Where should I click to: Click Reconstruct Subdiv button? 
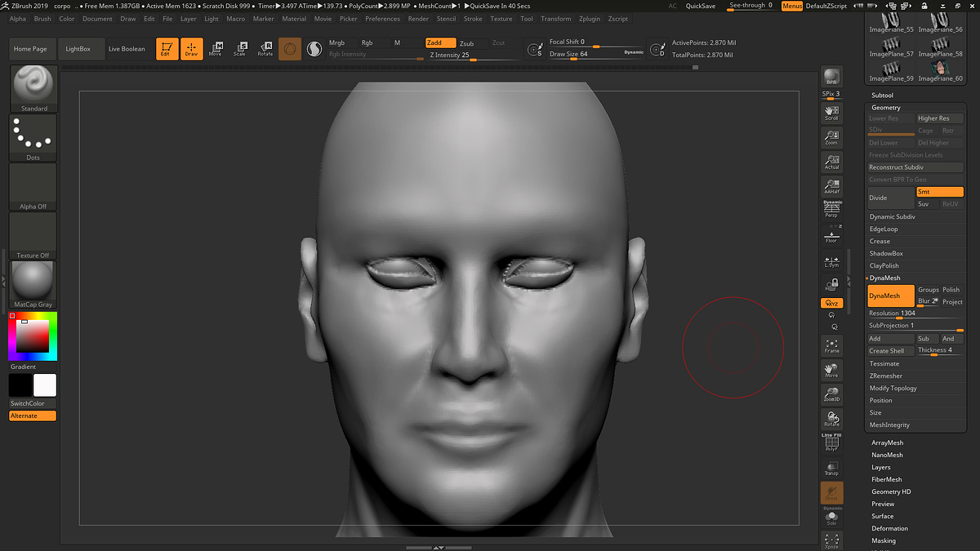[915, 167]
